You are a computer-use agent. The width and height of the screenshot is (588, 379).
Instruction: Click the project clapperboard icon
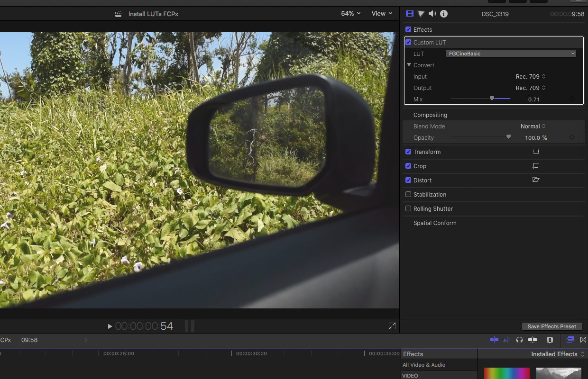119,14
